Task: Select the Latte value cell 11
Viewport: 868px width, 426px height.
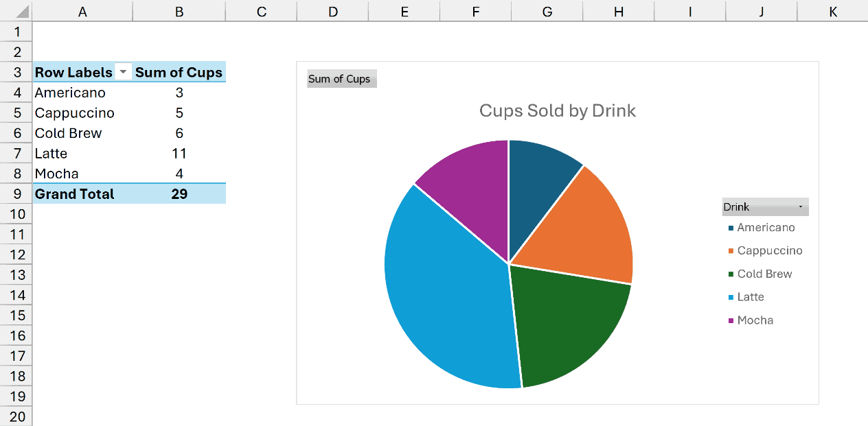Action: point(179,153)
